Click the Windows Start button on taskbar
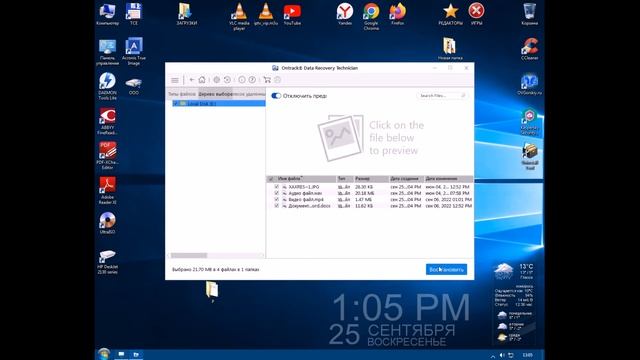640x360 pixels. [104, 354]
